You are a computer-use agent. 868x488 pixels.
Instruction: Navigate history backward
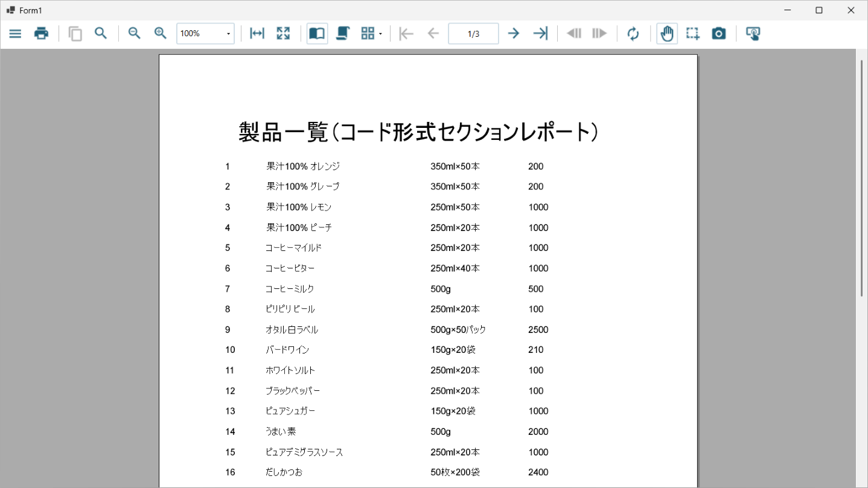573,34
